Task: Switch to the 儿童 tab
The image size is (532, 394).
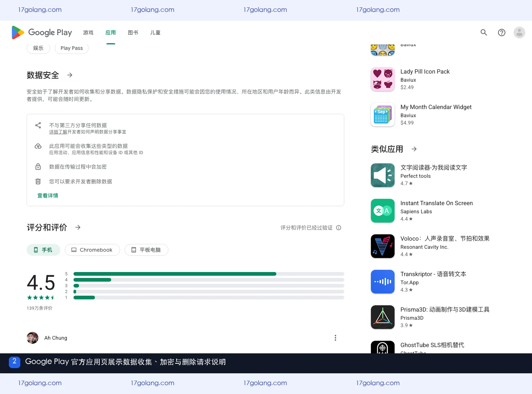Action: (155, 33)
